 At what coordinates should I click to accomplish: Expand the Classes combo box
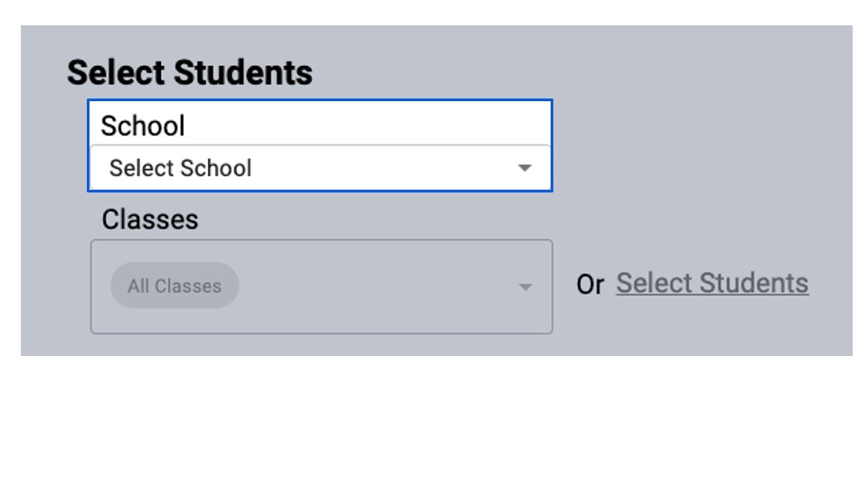coord(362,286)
